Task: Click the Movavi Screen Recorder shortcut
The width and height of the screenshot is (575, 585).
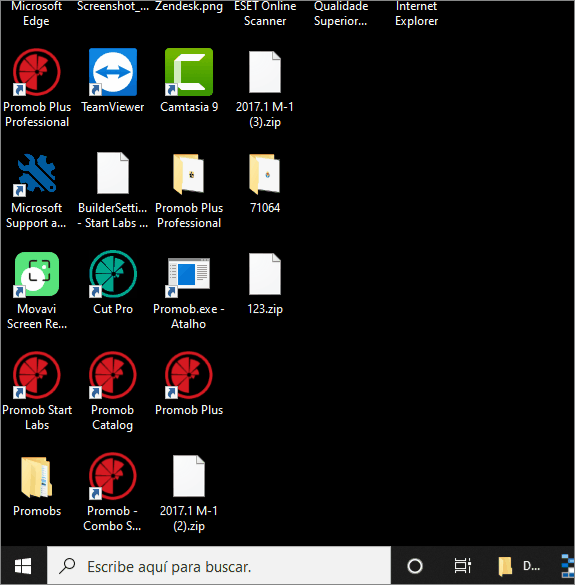Action: tap(37, 274)
